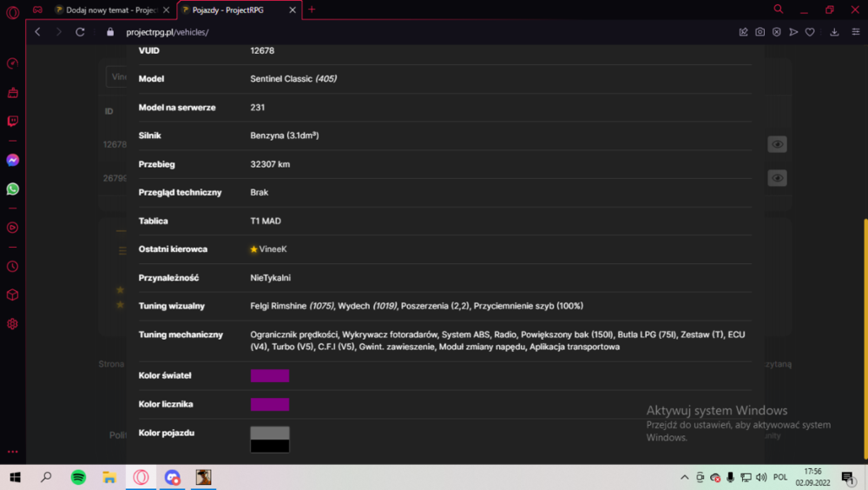Click the purple Kolor świateł swatch
The width and height of the screenshot is (868, 490).
click(x=270, y=376)
